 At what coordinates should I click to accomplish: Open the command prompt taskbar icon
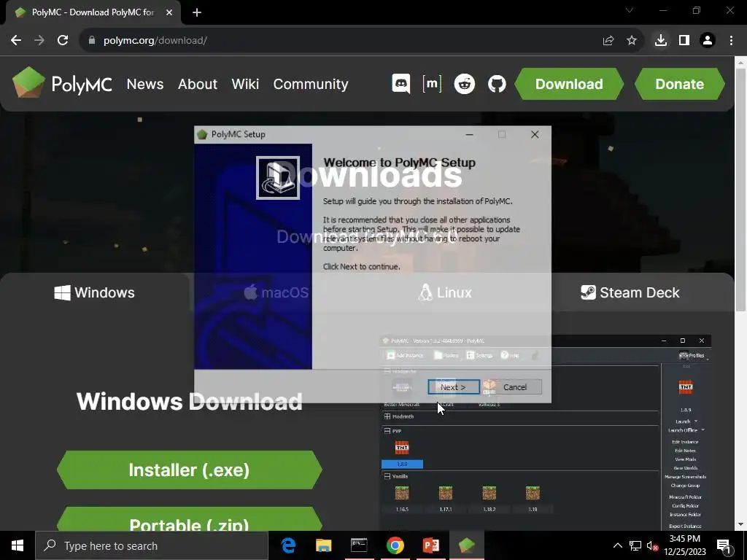(x=359, y=545)
